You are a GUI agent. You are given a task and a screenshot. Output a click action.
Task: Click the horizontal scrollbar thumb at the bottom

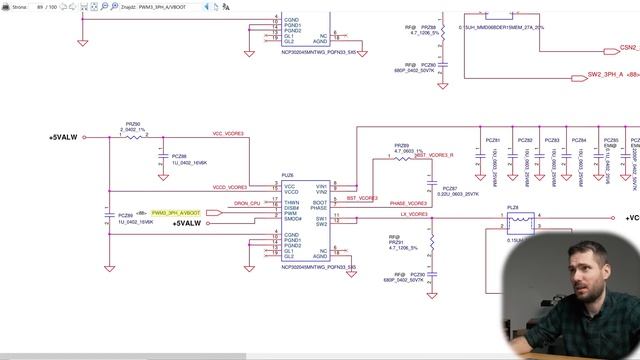pyautogui.click(x=123, y=357)
